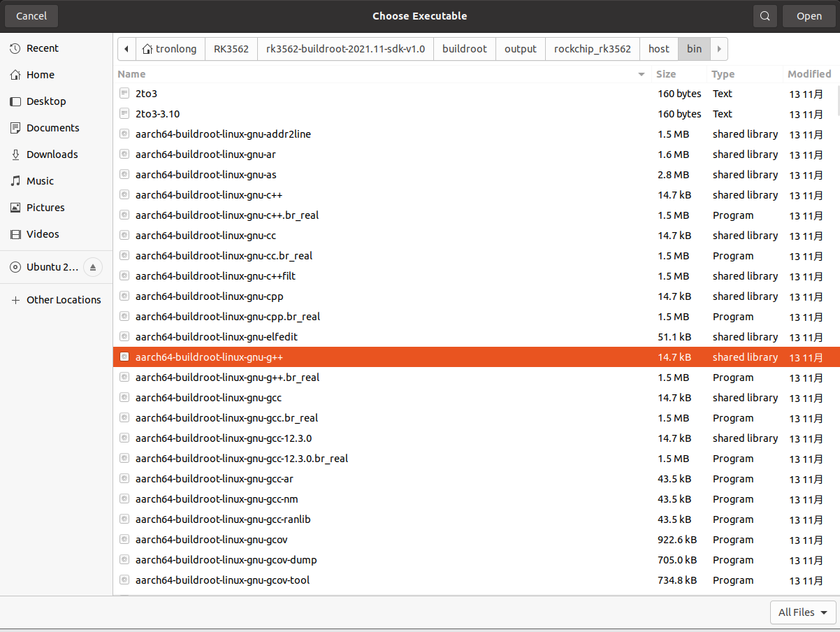Jump to the host breadcrumb folder
The height and width of the screenshot is (632, 840).
659,49
